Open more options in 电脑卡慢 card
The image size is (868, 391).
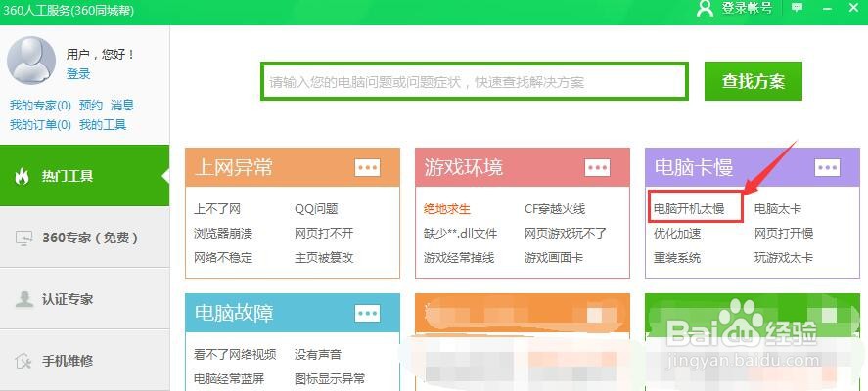click(827, 167)
